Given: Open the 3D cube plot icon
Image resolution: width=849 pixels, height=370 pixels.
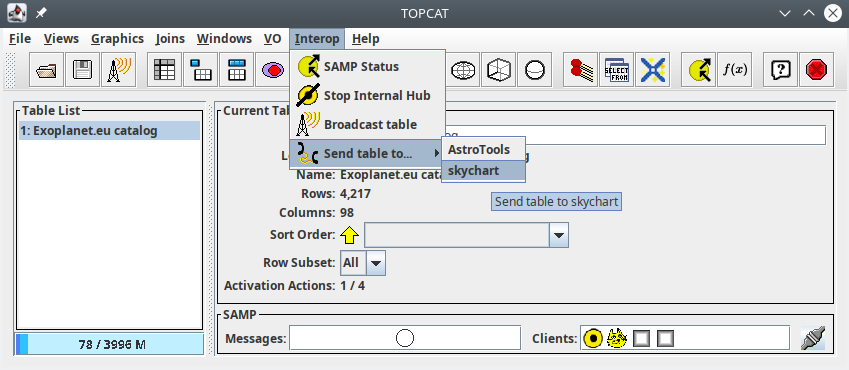Looking at the screenshot, I should coord(499,70).
